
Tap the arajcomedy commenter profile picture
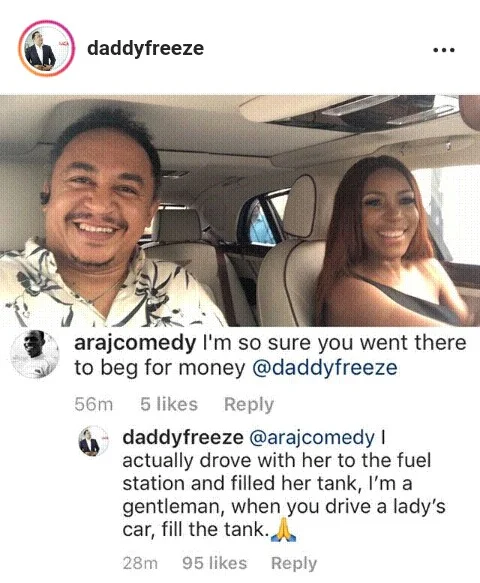click(35, 354)
